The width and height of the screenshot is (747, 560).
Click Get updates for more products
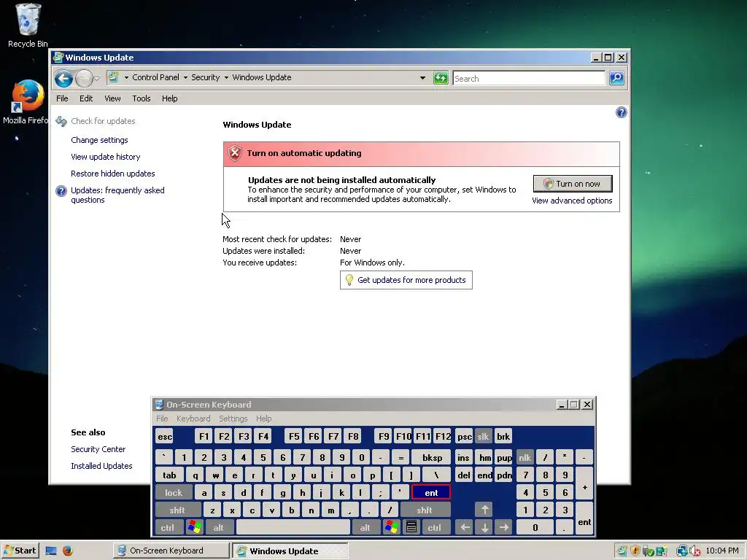406,280
